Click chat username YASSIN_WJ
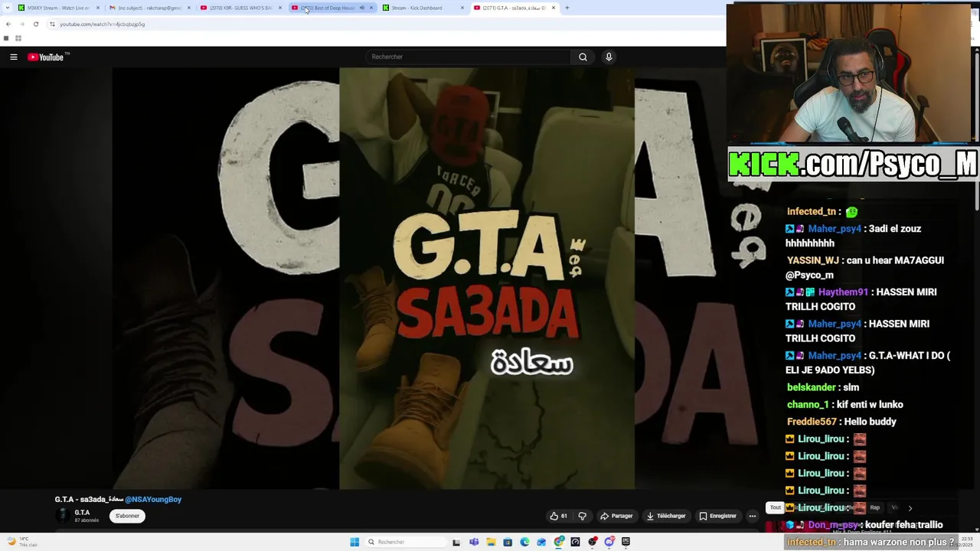 pyautogui.click(x=812, y=260)
